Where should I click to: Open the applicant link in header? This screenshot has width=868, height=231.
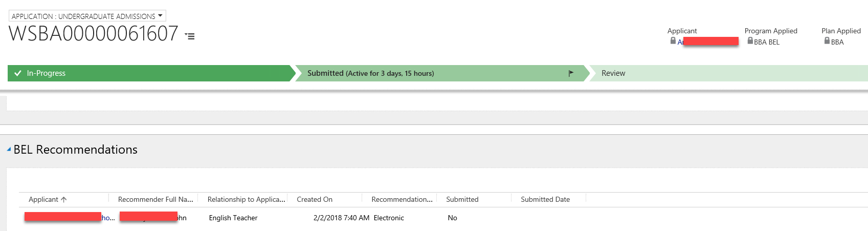(x=680, y=42)
